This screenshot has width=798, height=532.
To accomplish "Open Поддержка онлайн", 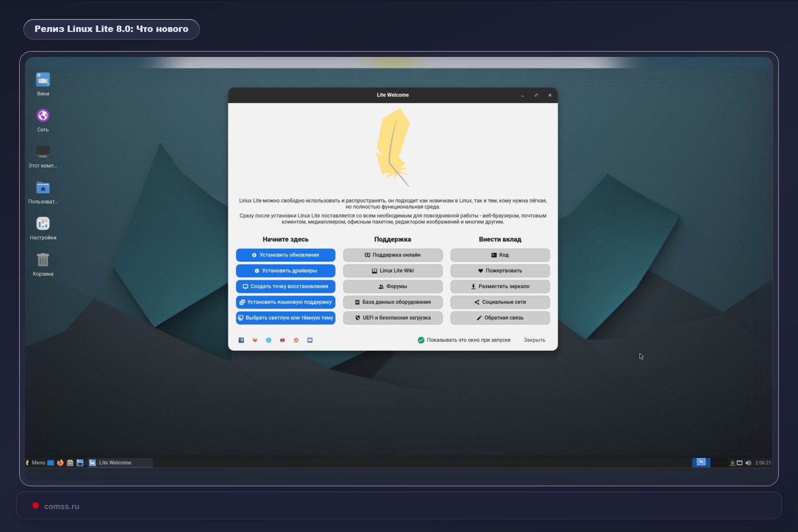I will (393, 255).
